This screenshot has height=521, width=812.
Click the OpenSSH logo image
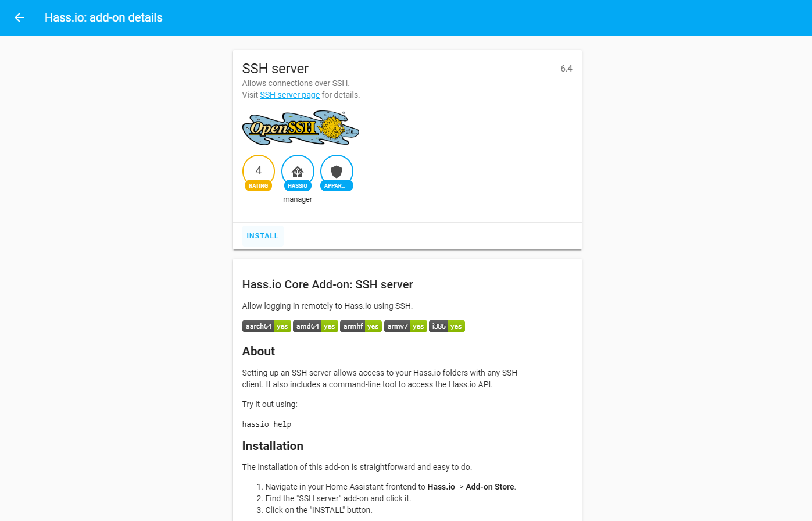pyautogui.click(x=301, y=128)
